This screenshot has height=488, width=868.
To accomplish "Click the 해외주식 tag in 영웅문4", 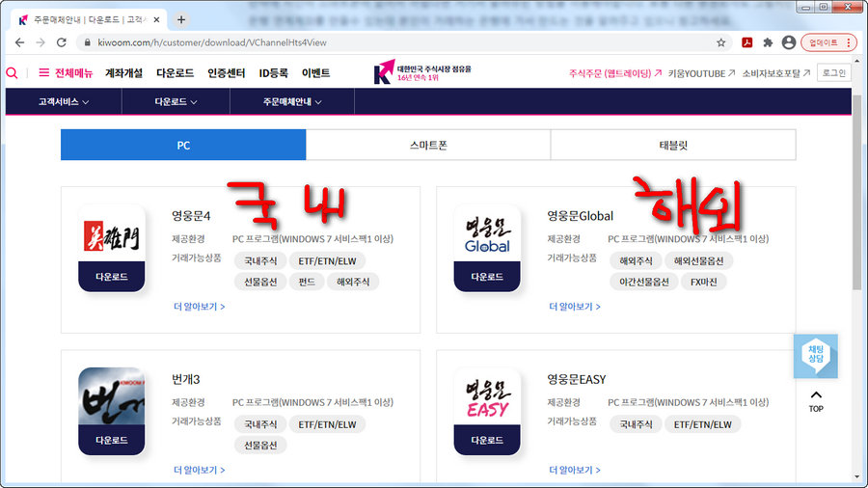I will click(x=353, y=282).
